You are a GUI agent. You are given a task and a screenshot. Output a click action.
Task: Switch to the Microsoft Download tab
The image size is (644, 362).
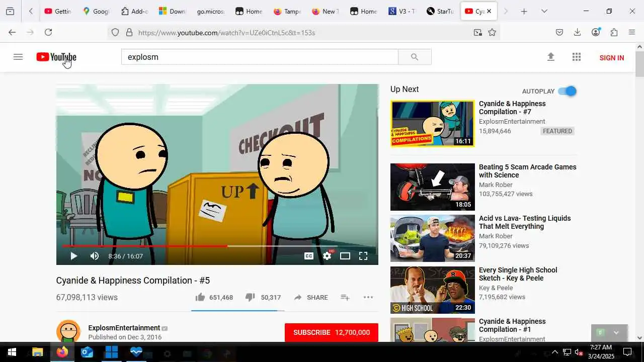click(173, 11)
